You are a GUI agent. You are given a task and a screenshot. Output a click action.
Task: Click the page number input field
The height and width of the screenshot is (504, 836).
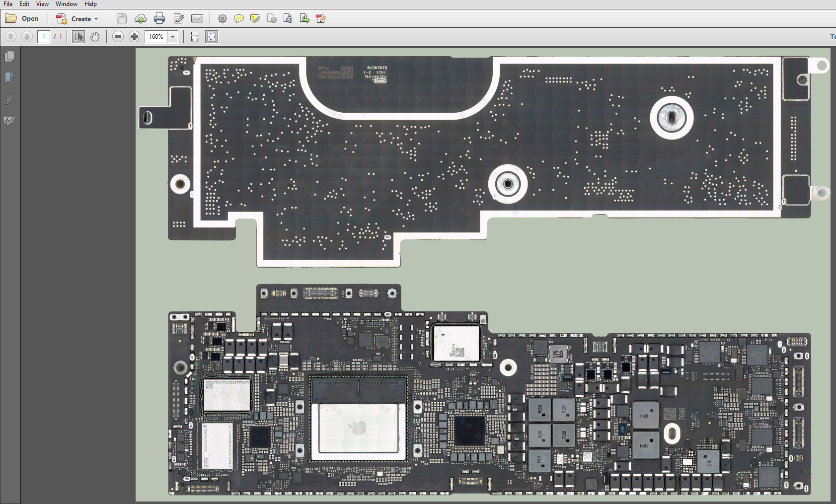click(x=44, y=37)
